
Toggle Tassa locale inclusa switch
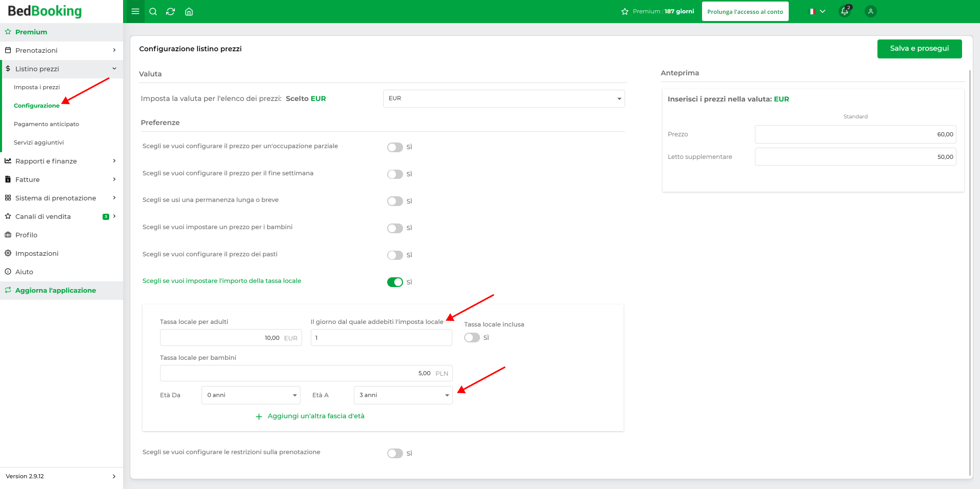pyautogui.click(x=472, y=338)
